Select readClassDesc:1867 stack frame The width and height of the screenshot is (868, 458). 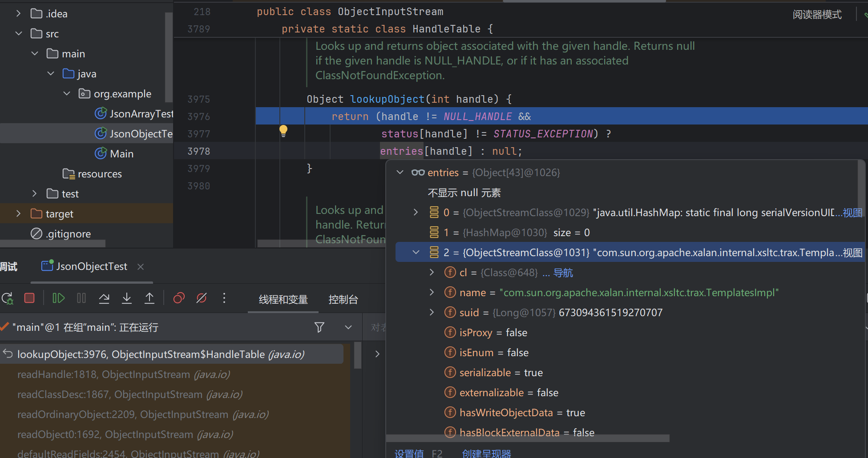pyautogui.click(x=129, y=394)
